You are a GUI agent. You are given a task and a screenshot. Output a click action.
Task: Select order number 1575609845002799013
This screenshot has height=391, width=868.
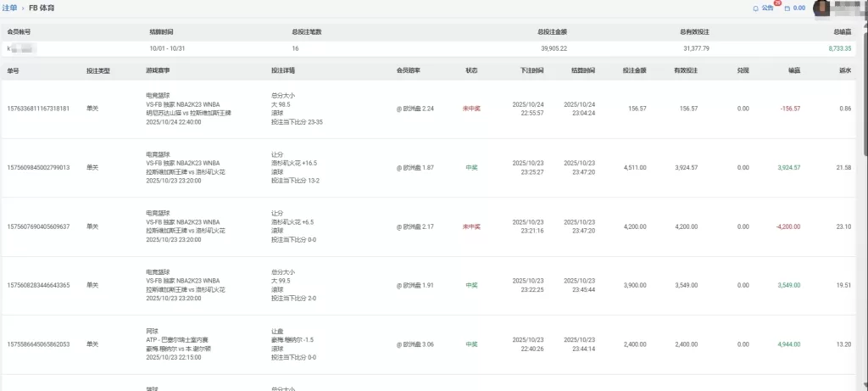[38, 168]
